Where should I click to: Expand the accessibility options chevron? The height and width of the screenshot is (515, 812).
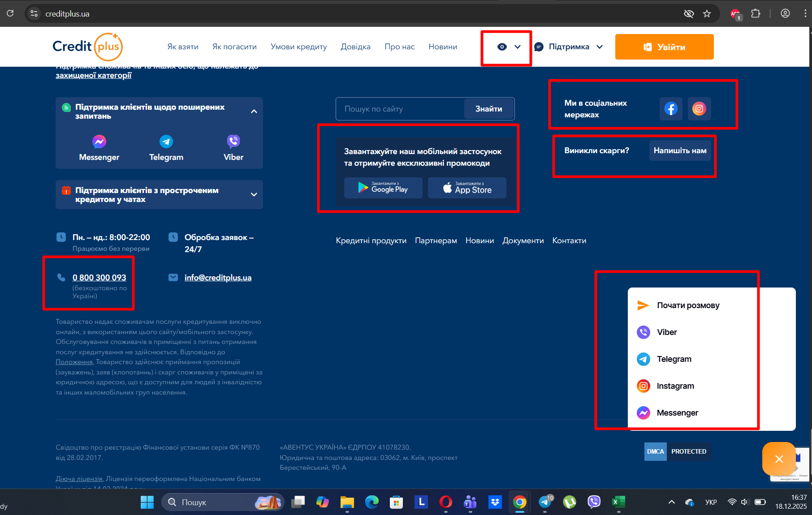click(518, 47)
